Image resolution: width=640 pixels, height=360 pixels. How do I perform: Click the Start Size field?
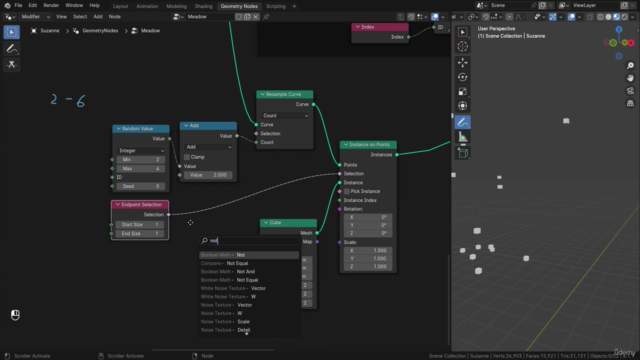(x=140, y=224)
